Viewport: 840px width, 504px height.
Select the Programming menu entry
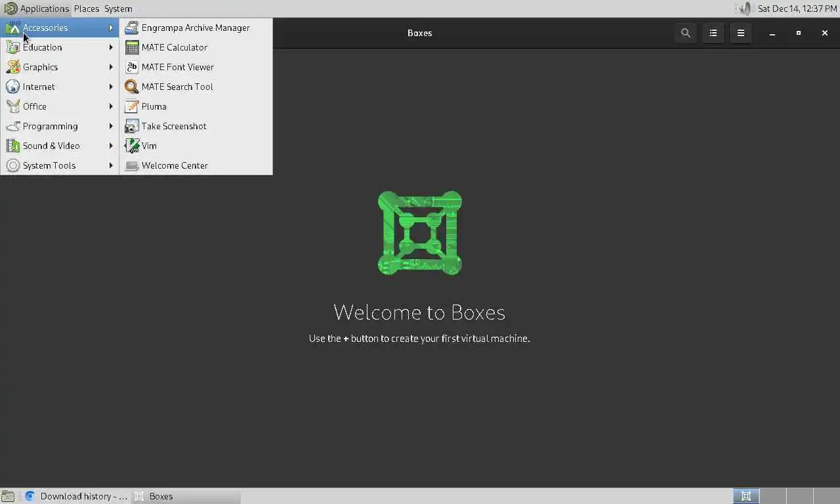pos(60,126)
